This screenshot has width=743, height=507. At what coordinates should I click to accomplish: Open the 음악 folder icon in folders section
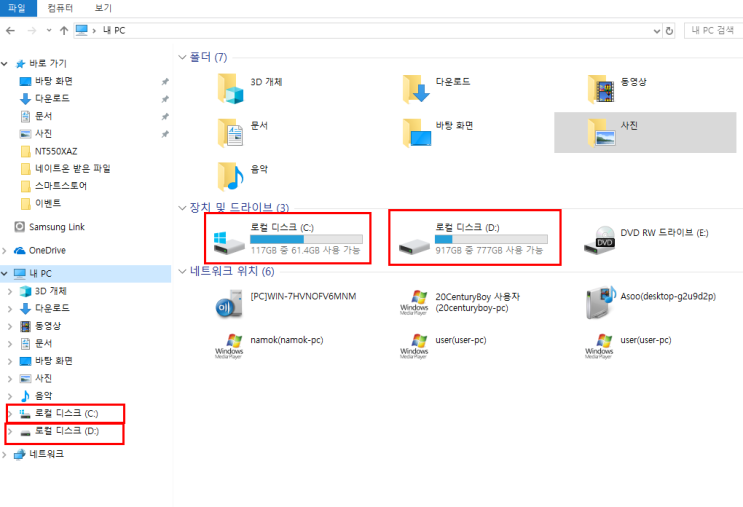pos(230,176)
